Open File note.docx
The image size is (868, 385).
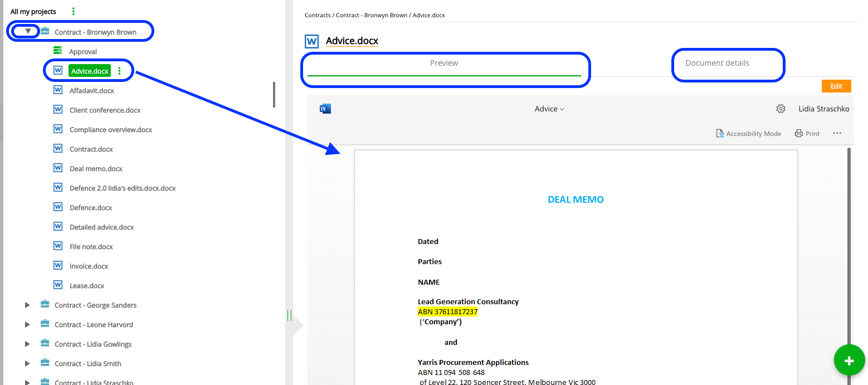[x=91, y=246]
